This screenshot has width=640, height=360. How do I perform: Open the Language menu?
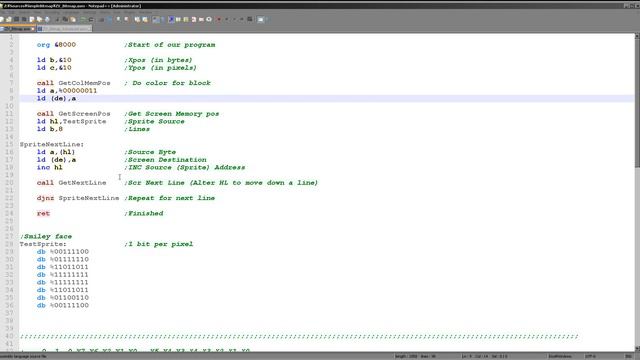(70, 12)
